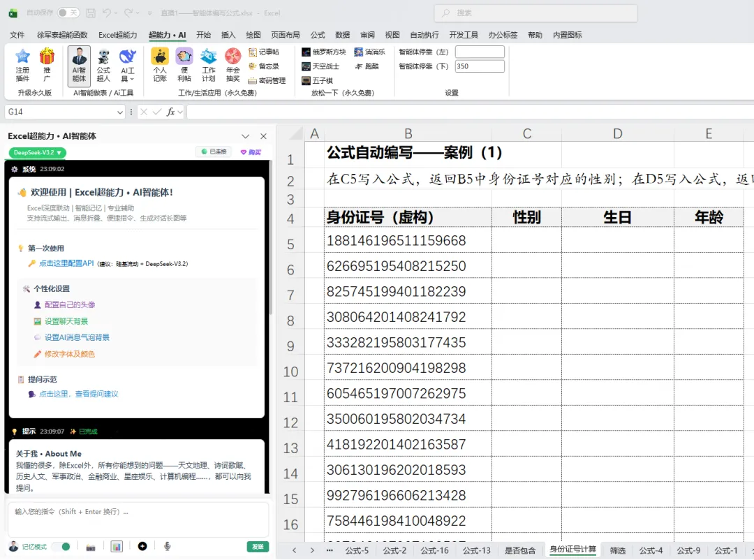Switch to the Excel超能力 ribbon tab
Screen dimensions: 754x560
point(118,35)
